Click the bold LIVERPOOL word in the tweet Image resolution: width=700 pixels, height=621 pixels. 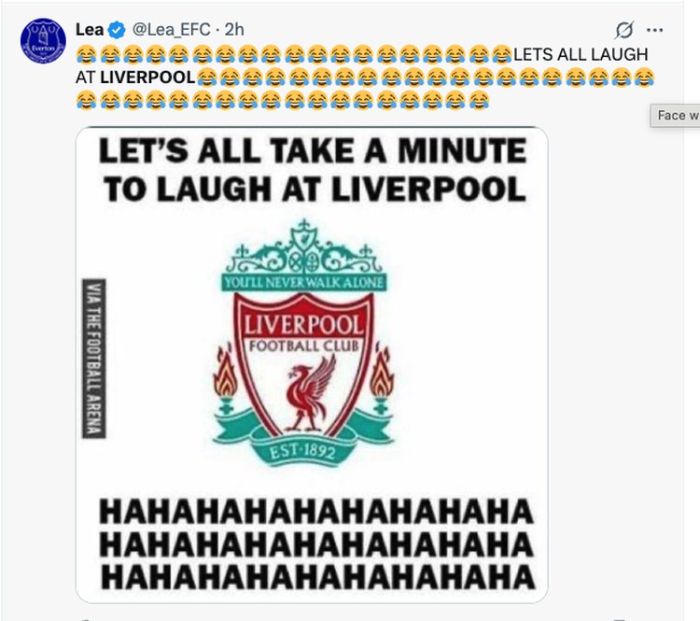(x=148, y=77)
